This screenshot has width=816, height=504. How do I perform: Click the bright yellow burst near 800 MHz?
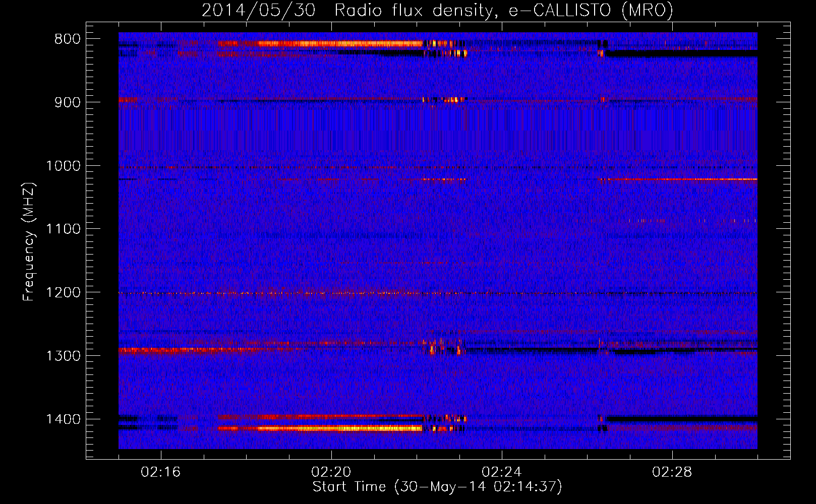point(340,44)
